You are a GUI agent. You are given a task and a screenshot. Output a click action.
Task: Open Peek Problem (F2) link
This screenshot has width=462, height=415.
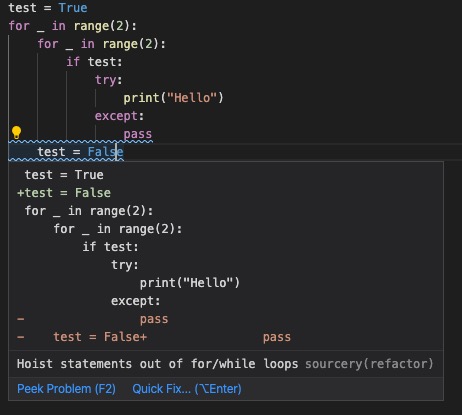[x=66, y=389]
